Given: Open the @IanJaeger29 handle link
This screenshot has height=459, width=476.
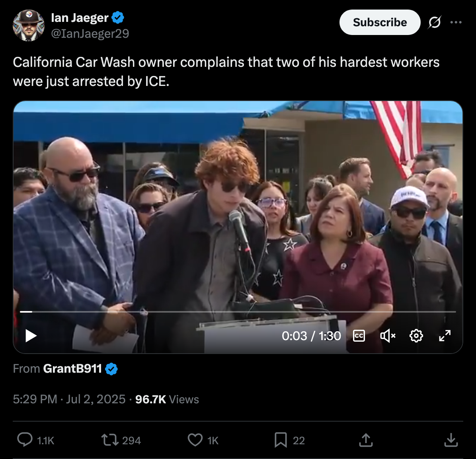Looking at the screenshot, I should click(x=90, y=33).
